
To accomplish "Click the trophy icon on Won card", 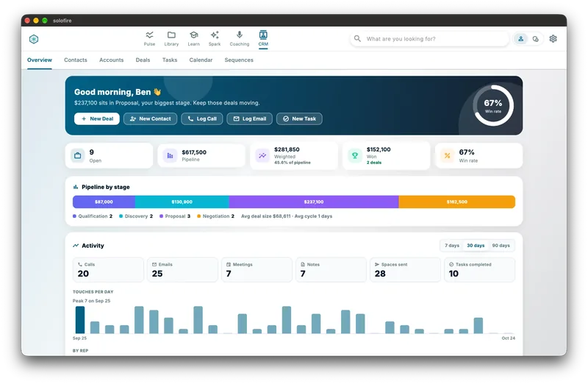I will coord(355,155).
